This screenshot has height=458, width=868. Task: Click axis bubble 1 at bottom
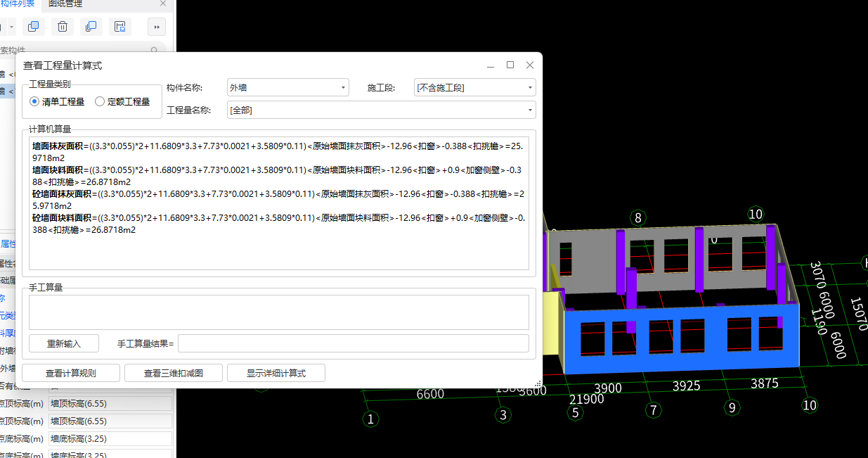[x=371, y=419]
